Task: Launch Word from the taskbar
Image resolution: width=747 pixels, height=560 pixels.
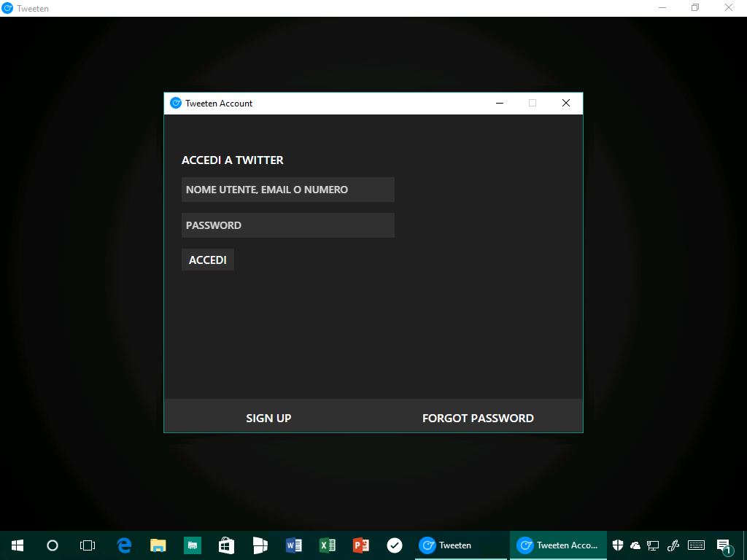Action: 294,545
